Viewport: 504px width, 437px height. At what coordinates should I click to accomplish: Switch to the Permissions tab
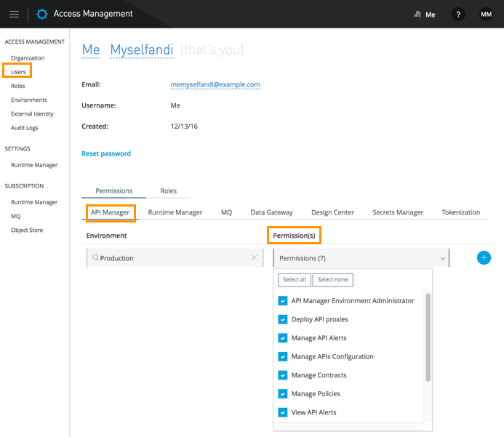pos(113,191)
